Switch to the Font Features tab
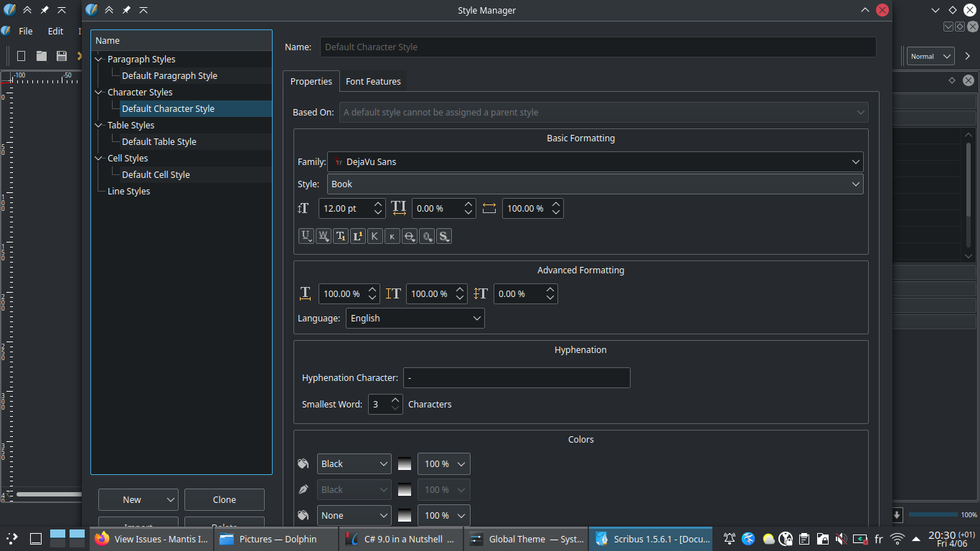The image size is (980, 551). [373, 82]
